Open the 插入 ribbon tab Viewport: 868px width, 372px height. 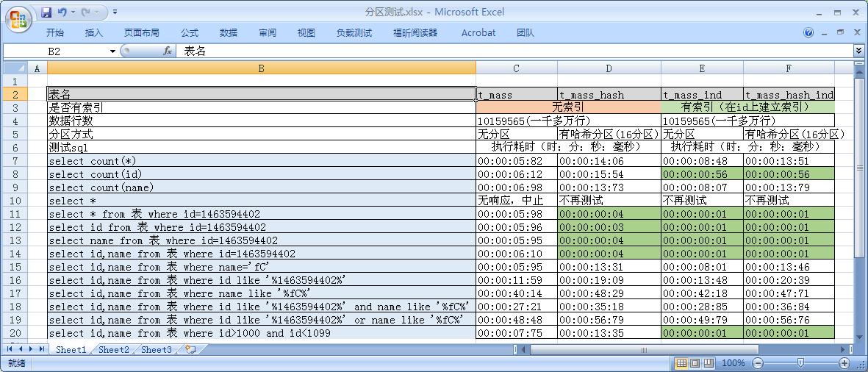93,32
